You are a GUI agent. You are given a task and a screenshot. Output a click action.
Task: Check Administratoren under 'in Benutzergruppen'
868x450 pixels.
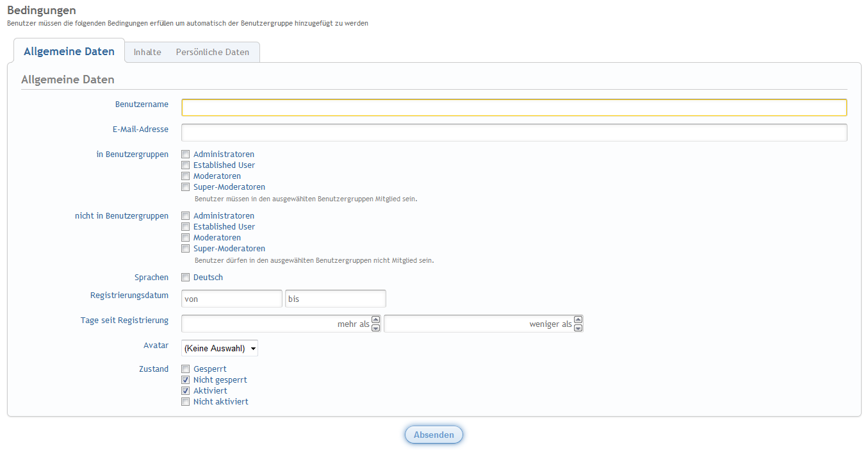pos(186,154)
